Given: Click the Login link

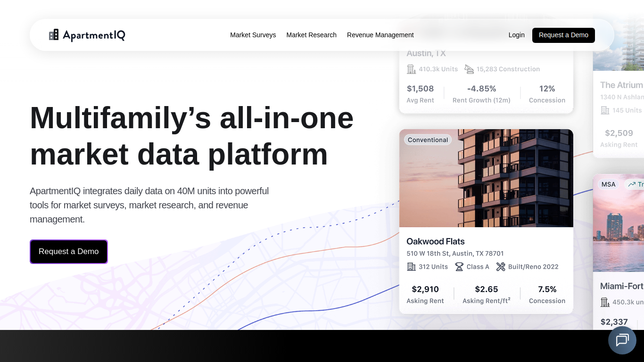Looking at the screenshot, I should tap(517, 35).
